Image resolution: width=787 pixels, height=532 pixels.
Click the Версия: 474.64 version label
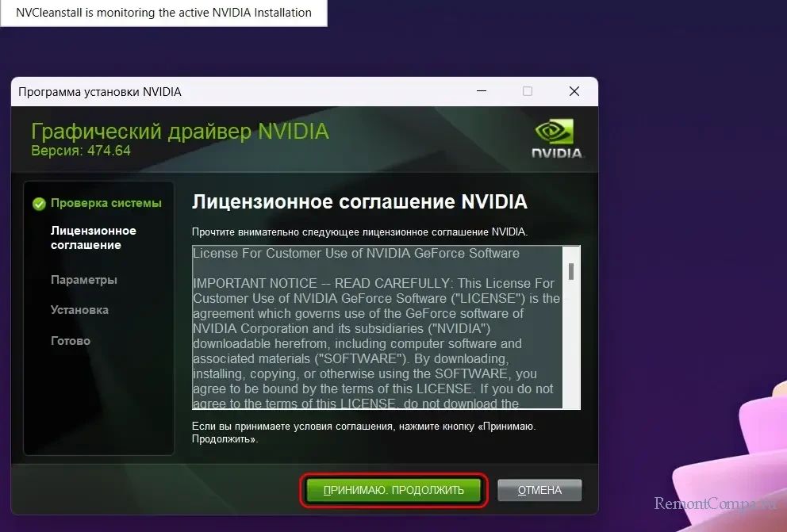tap(81, 151)
